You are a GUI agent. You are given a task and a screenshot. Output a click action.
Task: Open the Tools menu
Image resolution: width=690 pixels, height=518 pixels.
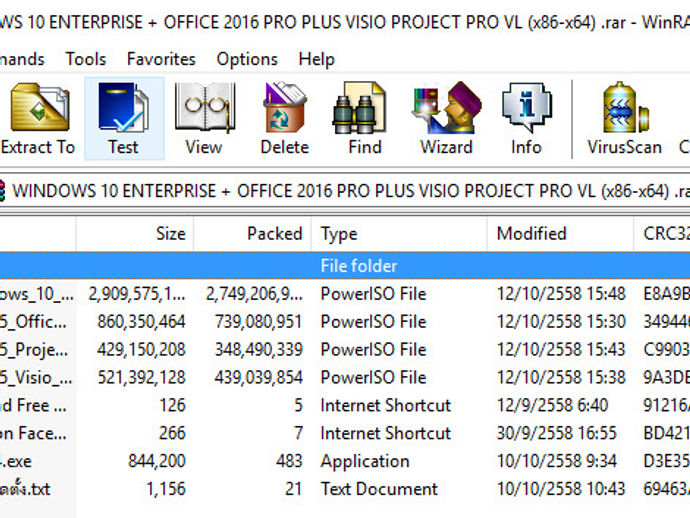(86, 59)
